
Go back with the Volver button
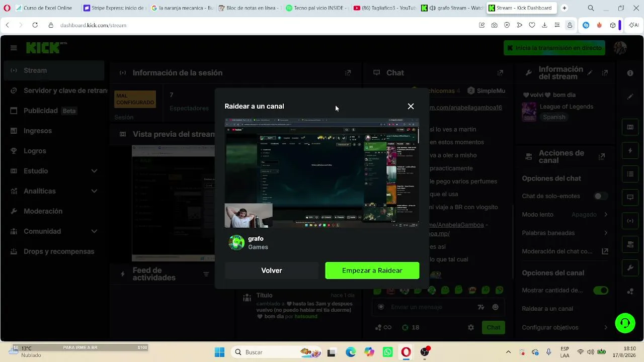272,270
